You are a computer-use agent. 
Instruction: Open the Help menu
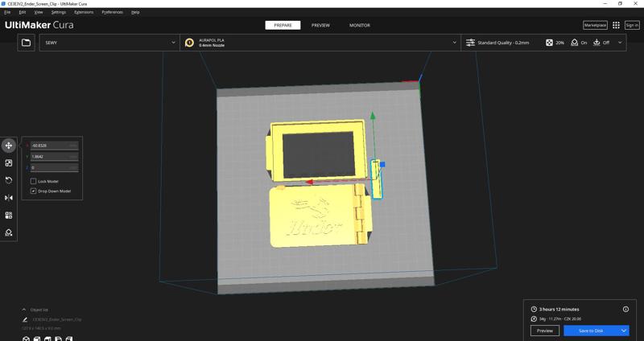135,12
